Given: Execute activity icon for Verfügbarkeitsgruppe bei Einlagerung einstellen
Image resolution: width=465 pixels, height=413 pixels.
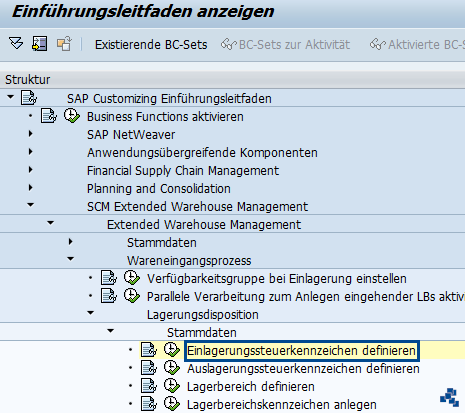Looking at the screenshot, I should click(132, 278).
